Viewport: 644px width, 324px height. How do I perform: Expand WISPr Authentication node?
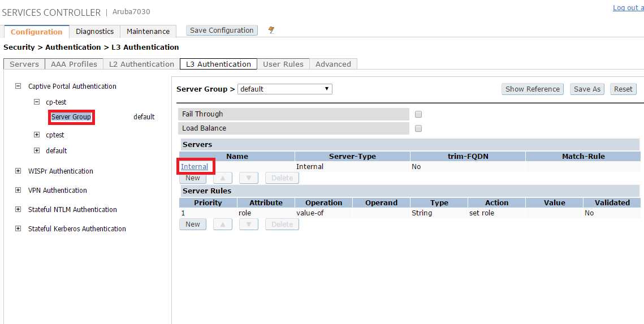tap(18, 171)
